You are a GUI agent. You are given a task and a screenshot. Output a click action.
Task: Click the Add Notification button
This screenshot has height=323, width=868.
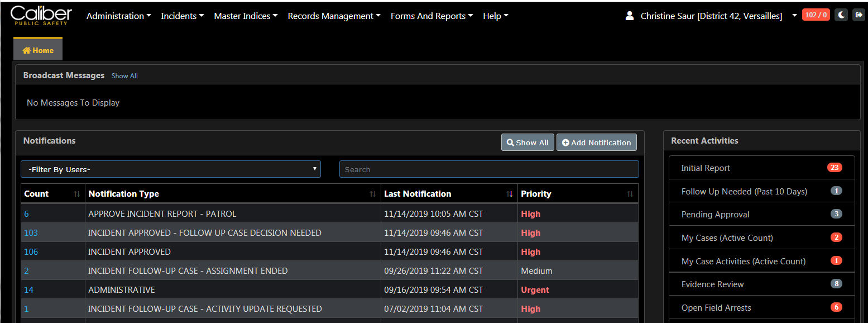(x=596, y=142)
